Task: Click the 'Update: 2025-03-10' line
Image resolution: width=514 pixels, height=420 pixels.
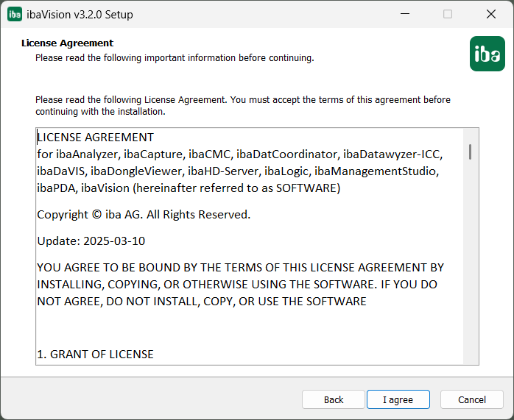Action: coord(91,241)
